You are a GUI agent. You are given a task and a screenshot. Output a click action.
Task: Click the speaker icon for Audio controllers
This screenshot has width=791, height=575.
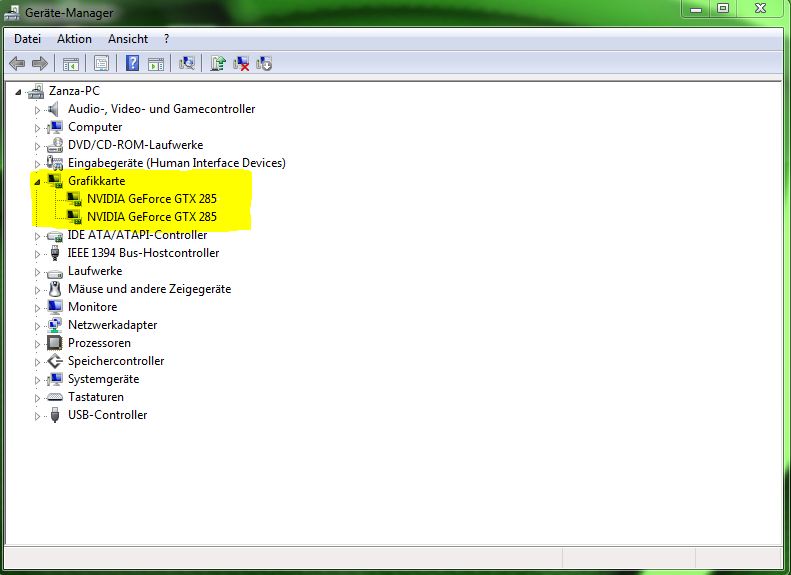(53, 109)
